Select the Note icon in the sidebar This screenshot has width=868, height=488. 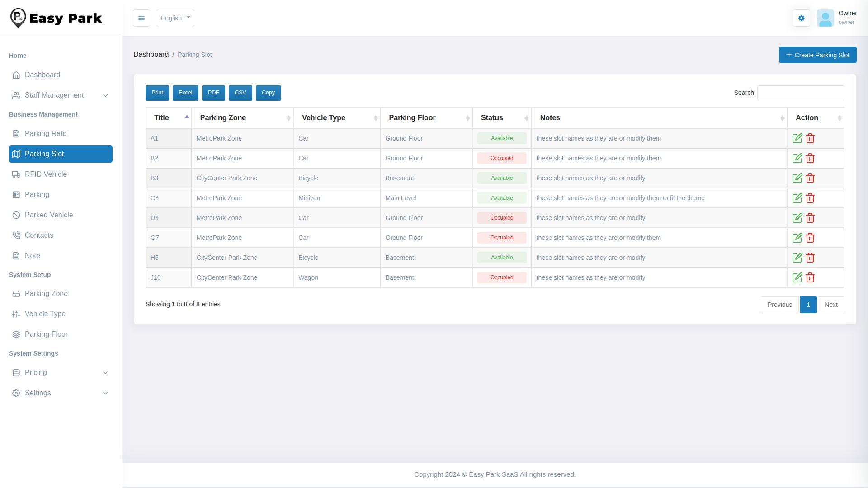tap(16, 255)
